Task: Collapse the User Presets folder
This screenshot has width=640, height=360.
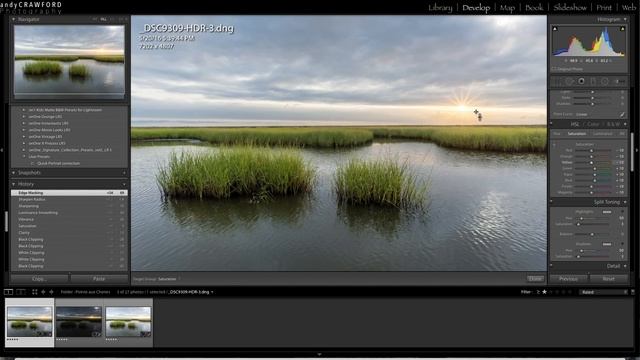Action: coord(24,156)
